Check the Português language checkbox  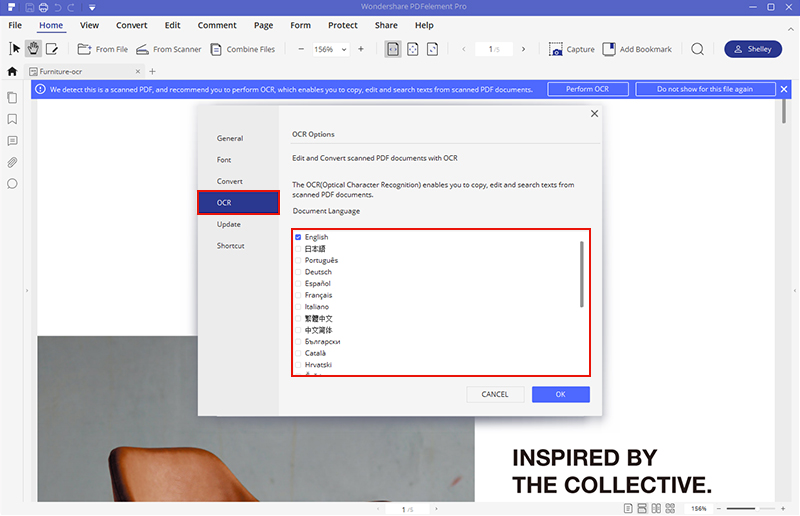(x=298, y=261)
